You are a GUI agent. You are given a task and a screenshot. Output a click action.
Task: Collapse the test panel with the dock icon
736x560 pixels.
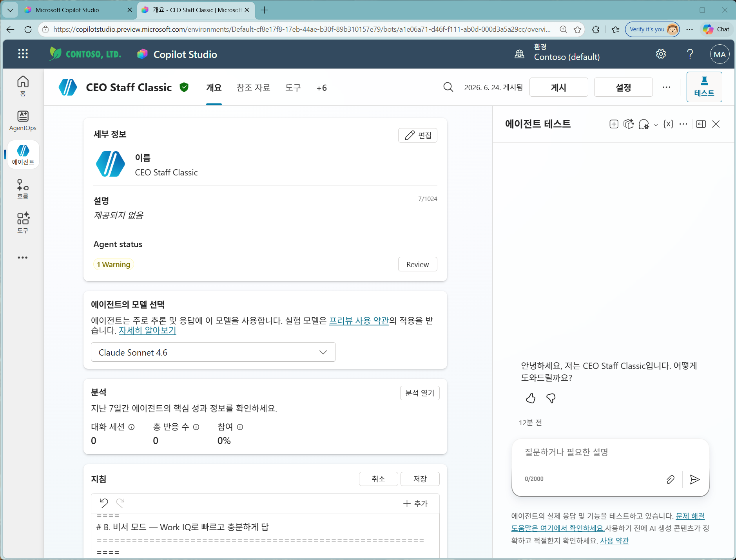701,124
